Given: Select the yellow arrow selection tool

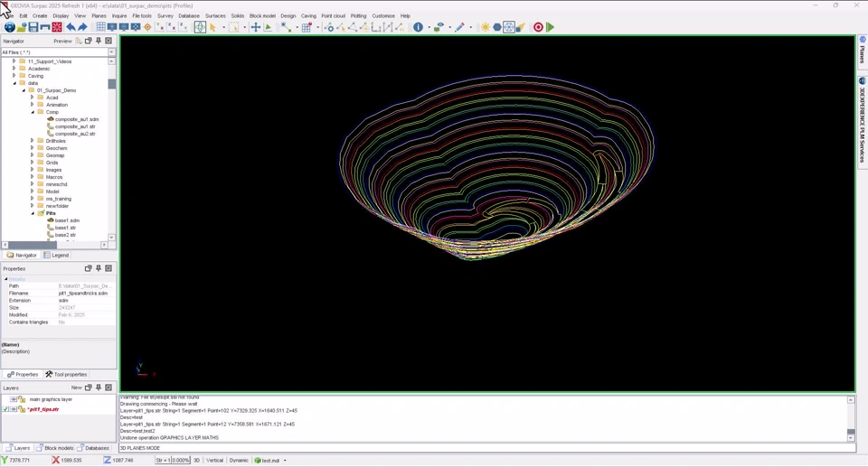Looking at the screenshot, I should pyautogui.click(x=213, y=27).
